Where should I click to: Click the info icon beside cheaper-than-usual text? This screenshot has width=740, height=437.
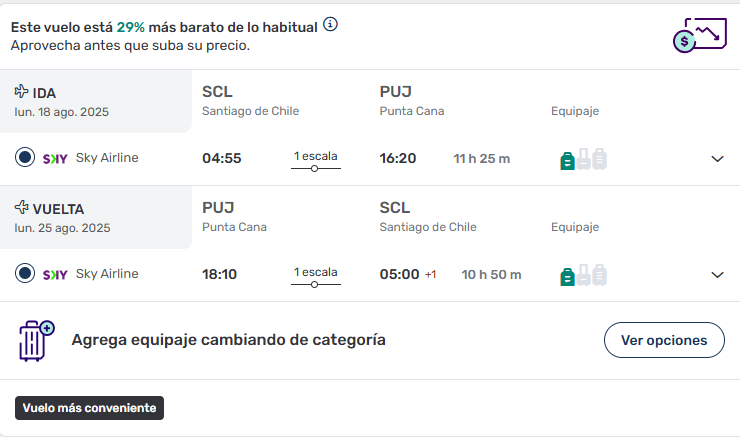click(x=330, y=24)
